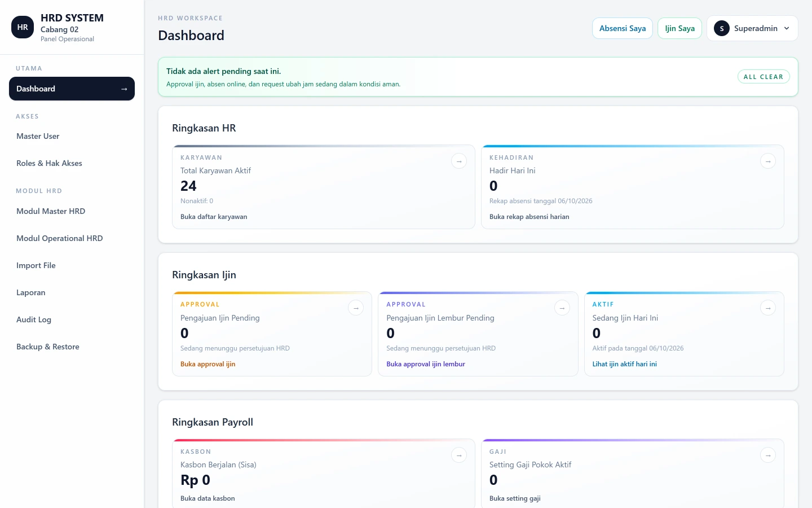
Task: Open Buka setting gaji link
Action: 515,498
